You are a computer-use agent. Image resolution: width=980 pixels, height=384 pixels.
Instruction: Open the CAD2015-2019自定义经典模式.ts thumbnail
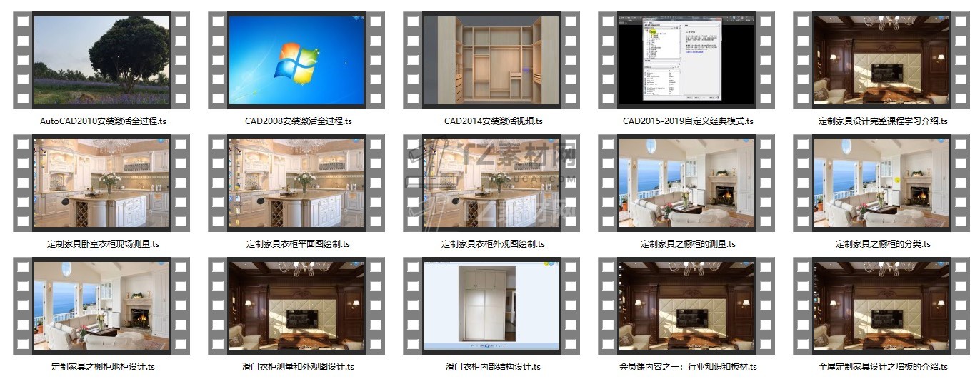point(686,61)
